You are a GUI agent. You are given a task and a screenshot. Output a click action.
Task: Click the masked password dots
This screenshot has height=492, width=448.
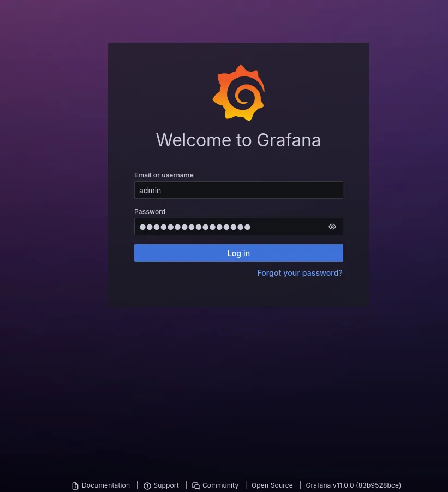click(195, 227)
